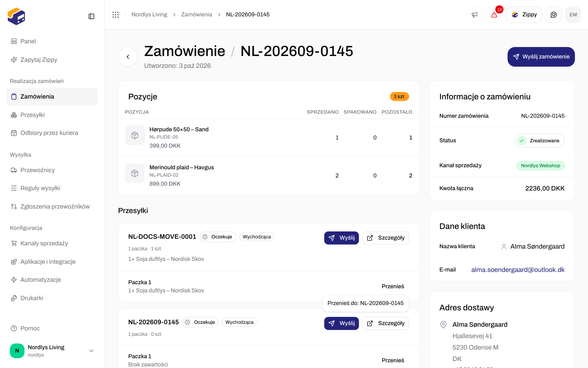Open Panel in the sidebar
This screenshot has height=368, width=588.
click(52, 41)
